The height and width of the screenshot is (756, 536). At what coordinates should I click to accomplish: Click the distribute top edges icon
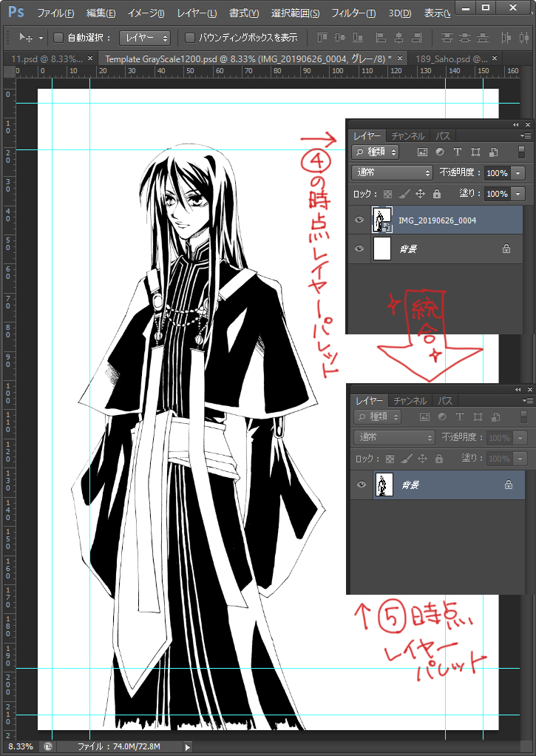tap(447, 37)
